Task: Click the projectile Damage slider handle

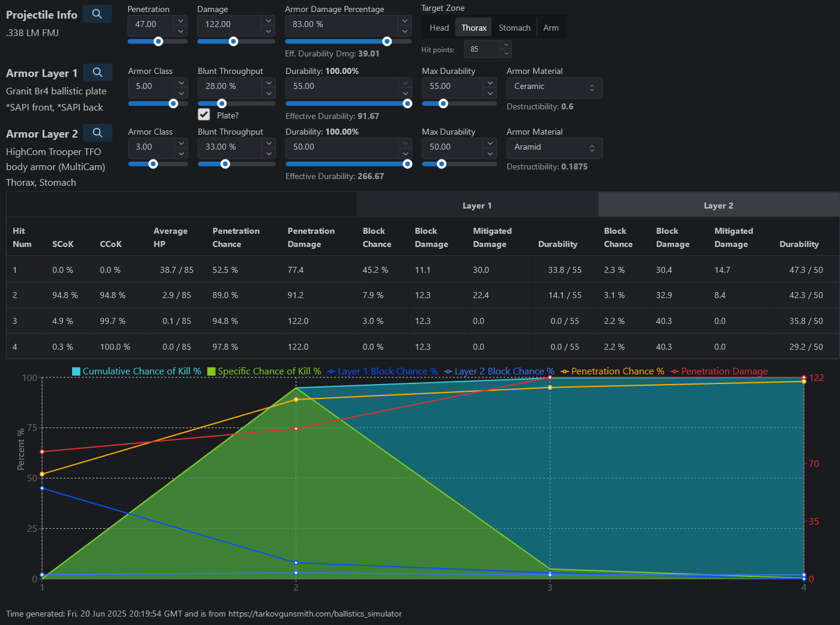Action: [x=234, y=41]
